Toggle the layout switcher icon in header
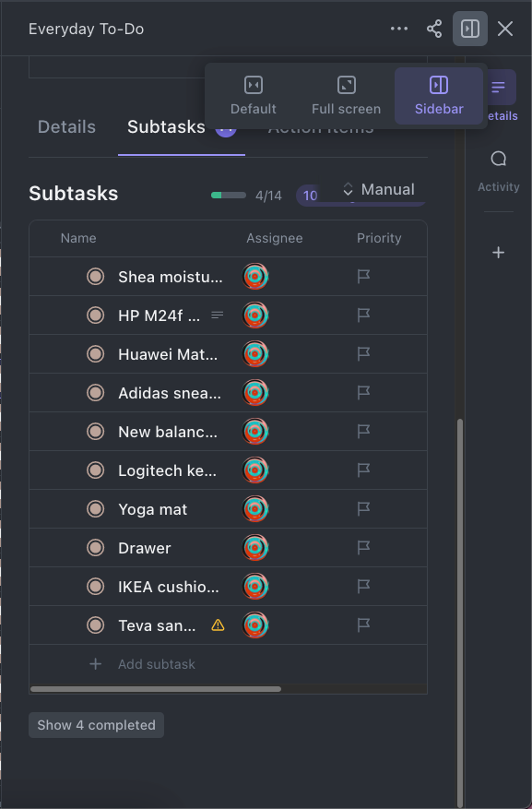The image size is (532, 809). [469, 29]
